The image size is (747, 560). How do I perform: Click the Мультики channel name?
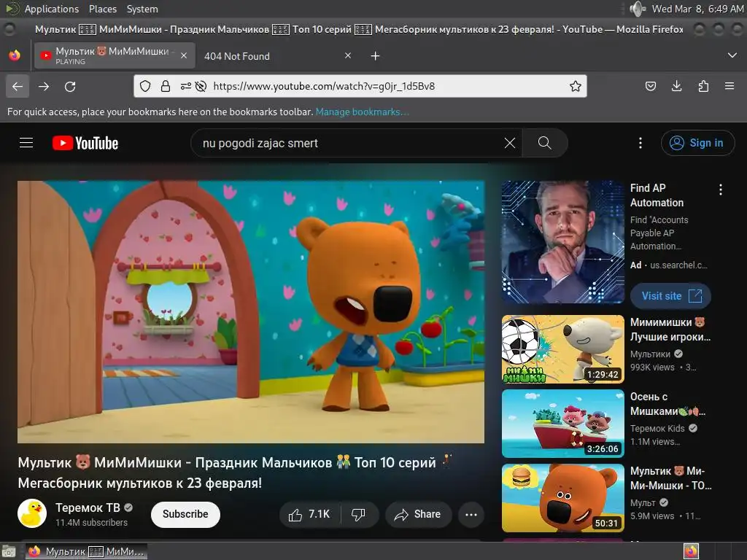pyautogui.click(x=650, y=354)
